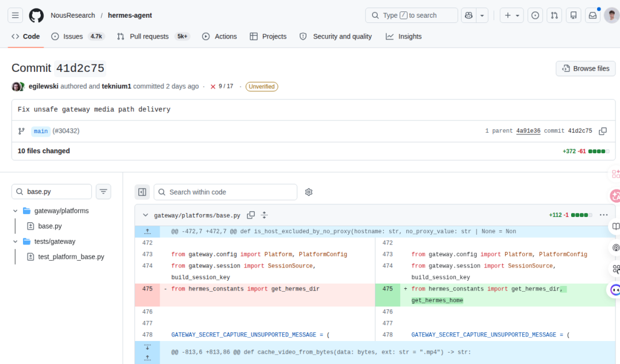This screenshot has height=364, width=620.
Task: Expand the Copilot dropdown arrow
Action: coord(482,16)
